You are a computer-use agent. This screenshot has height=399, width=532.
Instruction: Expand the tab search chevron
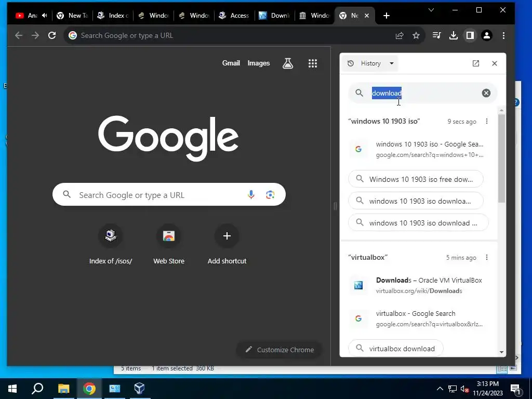(431, 10)
